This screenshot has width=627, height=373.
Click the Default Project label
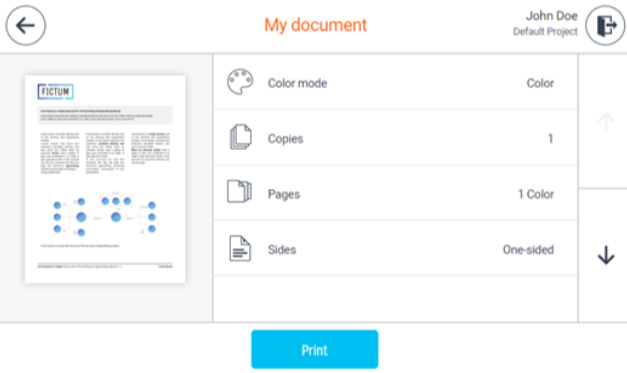click(545, 32)
